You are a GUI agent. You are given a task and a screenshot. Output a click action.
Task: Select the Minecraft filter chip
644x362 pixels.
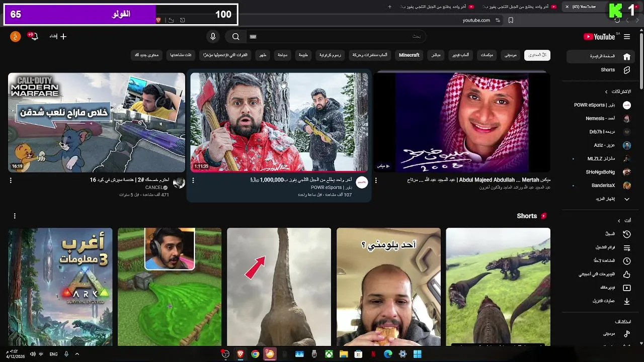click(409, 55)
